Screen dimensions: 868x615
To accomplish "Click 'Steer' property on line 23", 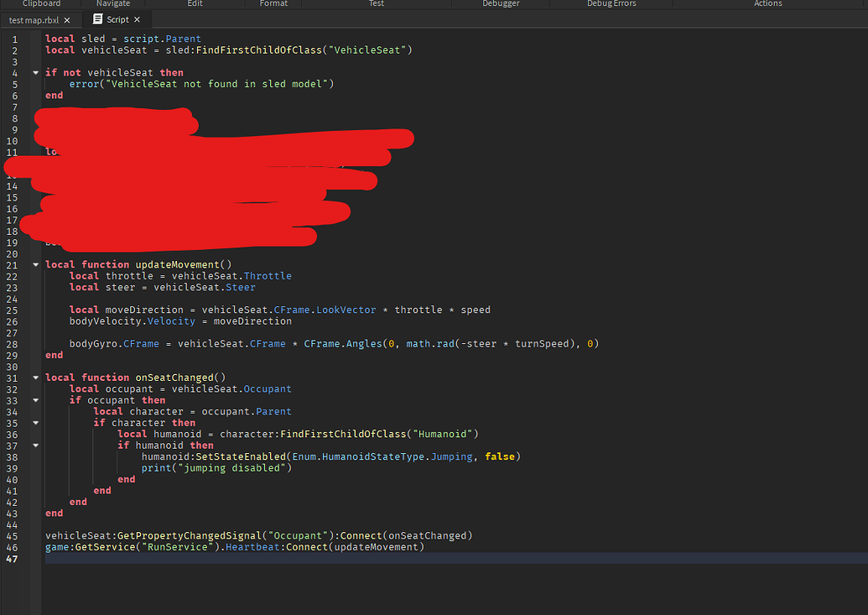I will (240, 287).
